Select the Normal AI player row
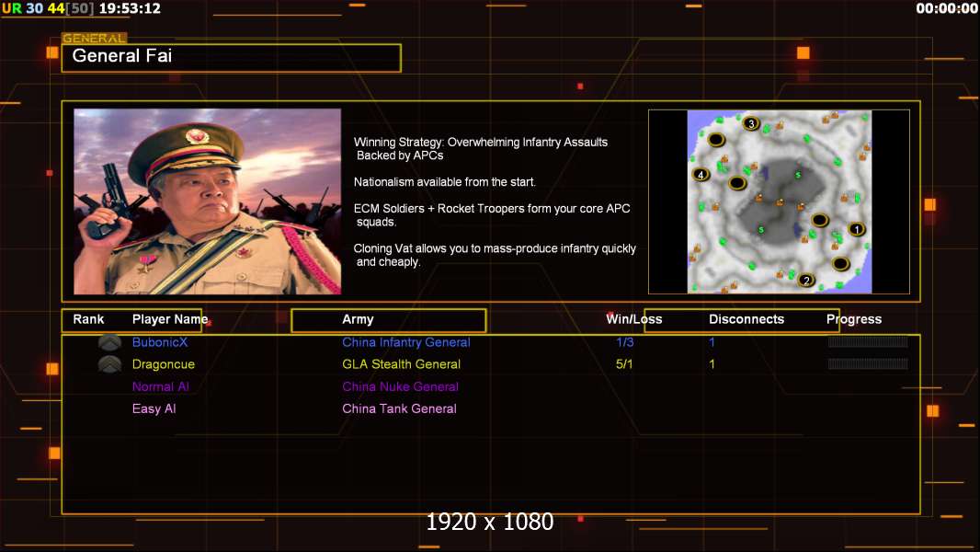 161,386
